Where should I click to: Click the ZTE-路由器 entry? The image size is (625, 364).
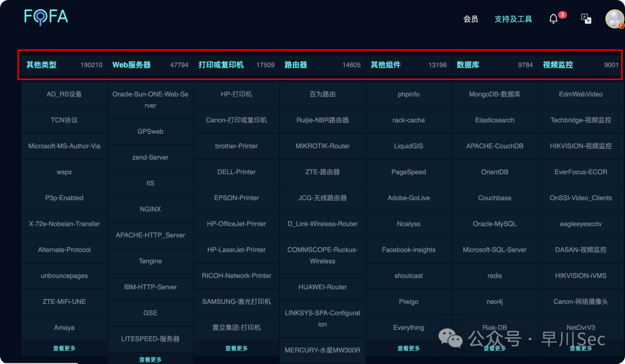pyautogui.click(x=322, y=172)
